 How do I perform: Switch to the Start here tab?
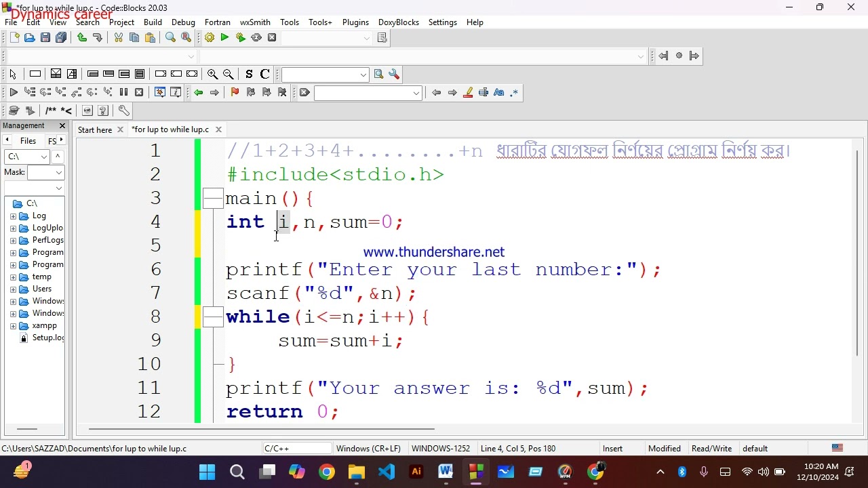[x=95, y=130]
